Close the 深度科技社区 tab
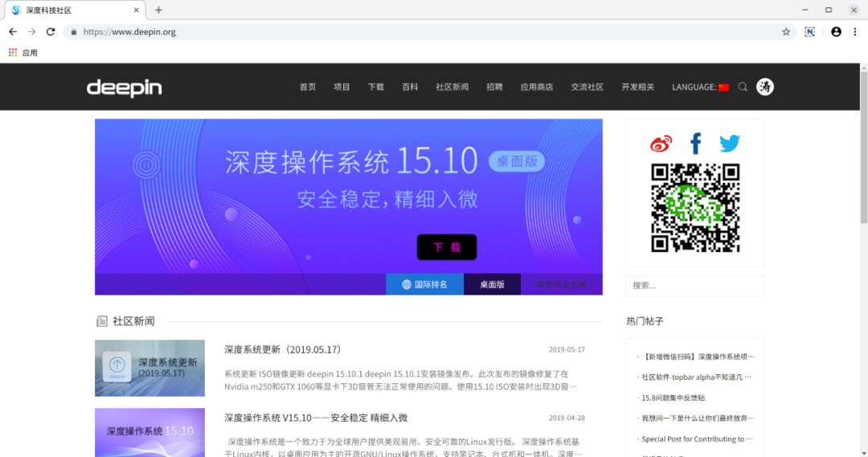The height and width of the screenshot is (457, 868). click(136, 10)
